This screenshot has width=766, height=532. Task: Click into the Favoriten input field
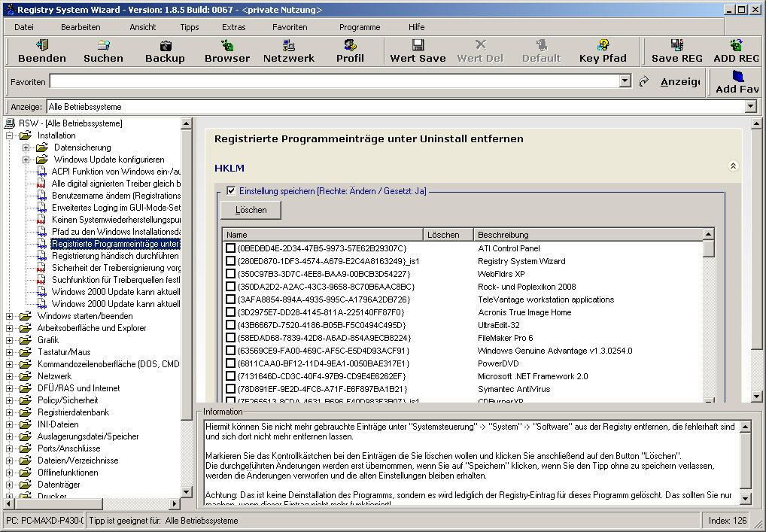334,81
